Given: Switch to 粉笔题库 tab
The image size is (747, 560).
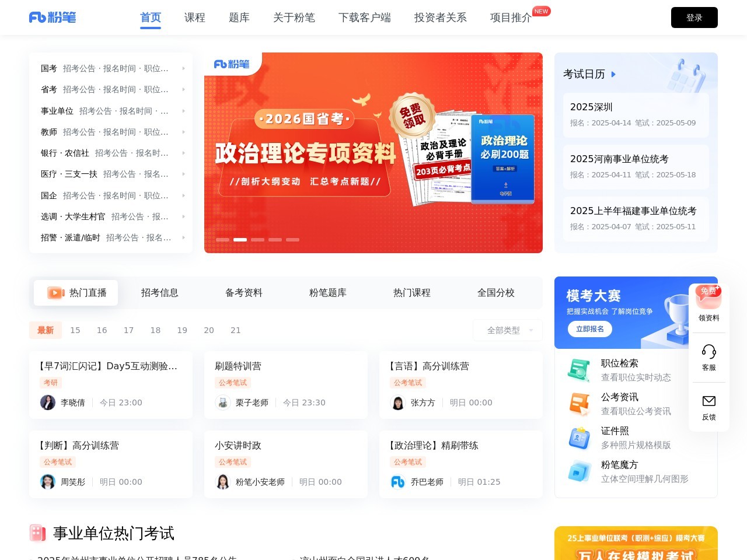Looking at the screenshot, I should (x=328, y=293).
